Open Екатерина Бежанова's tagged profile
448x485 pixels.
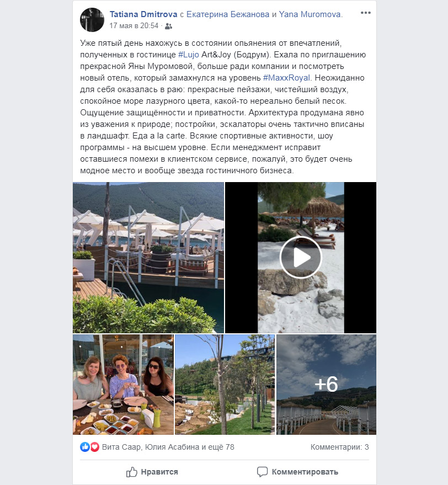(x=228, y=14)
